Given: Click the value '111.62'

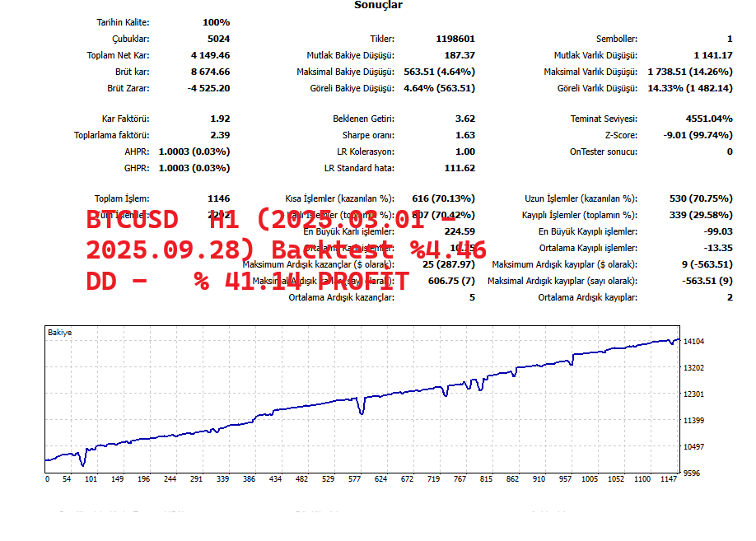Looking at the screenshot, I should [x=460, y=168].
